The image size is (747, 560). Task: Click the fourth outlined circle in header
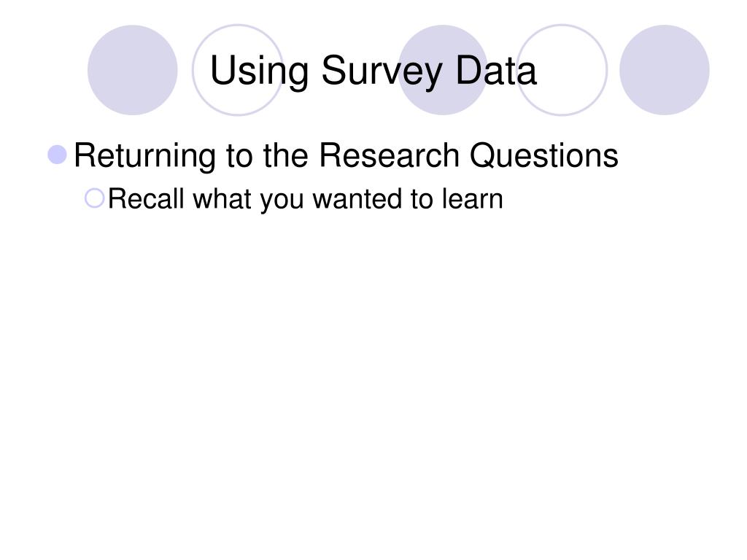[562, 70]
